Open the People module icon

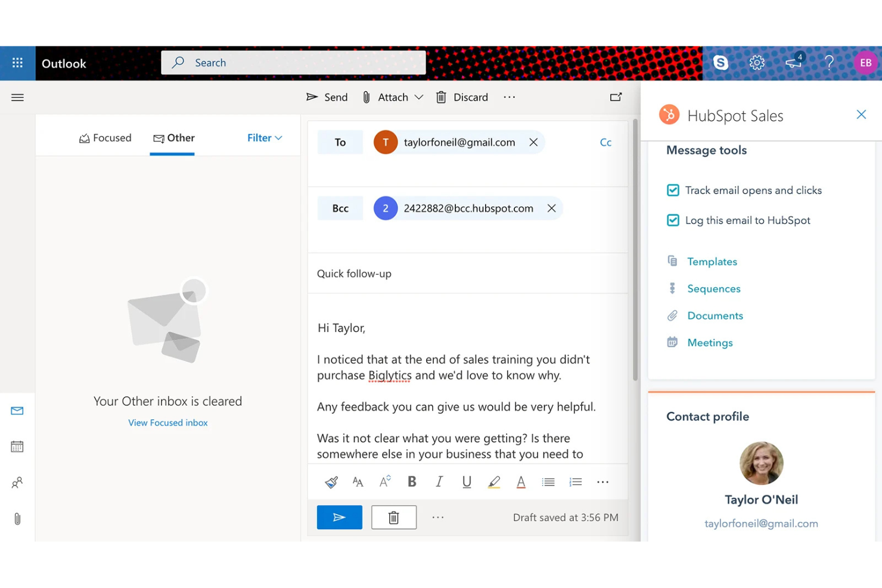[17, 483]
